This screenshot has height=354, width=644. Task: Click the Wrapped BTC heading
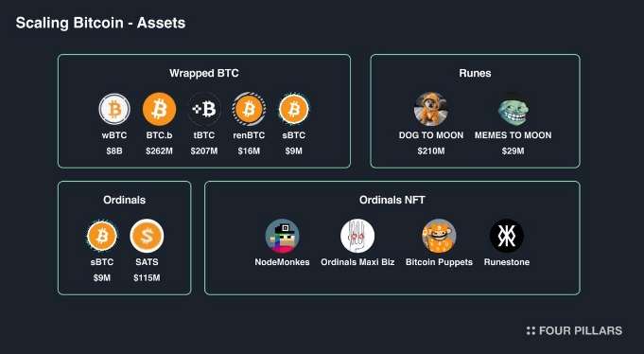coord(204,73)
